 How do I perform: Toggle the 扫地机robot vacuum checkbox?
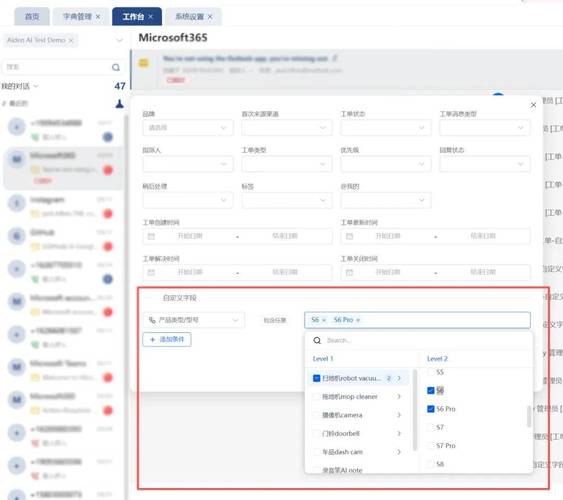[x=316, y=378]
